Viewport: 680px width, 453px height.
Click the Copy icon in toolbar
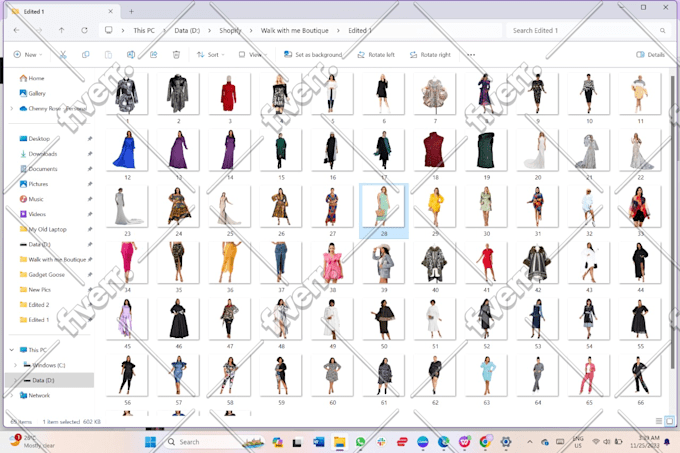click(85, 55)
